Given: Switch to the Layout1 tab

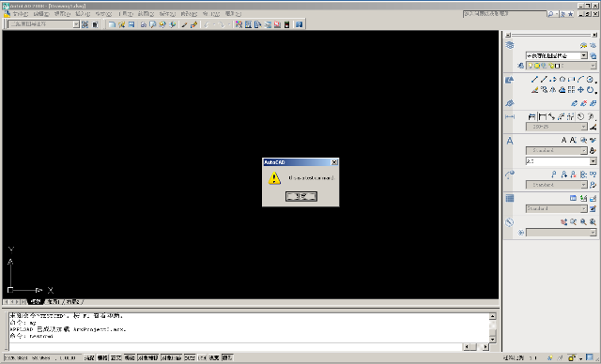Looking at the screenshot, I should click(x=54, y=301).
